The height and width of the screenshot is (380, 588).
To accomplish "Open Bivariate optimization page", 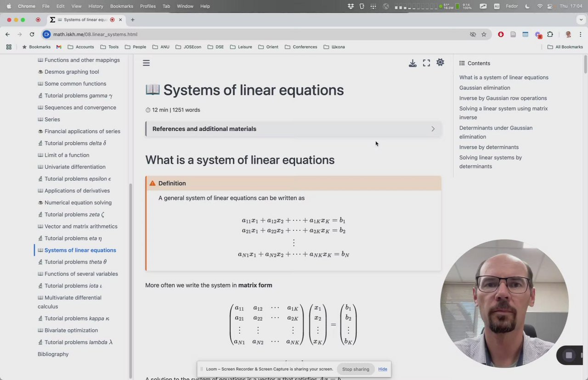I will (x=68, y=330).
